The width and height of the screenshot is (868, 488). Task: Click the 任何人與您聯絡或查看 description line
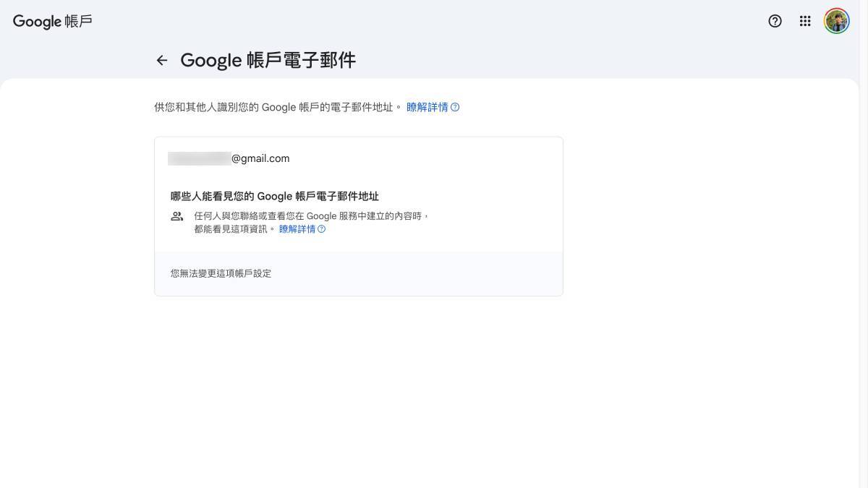[x=311, y=216]
